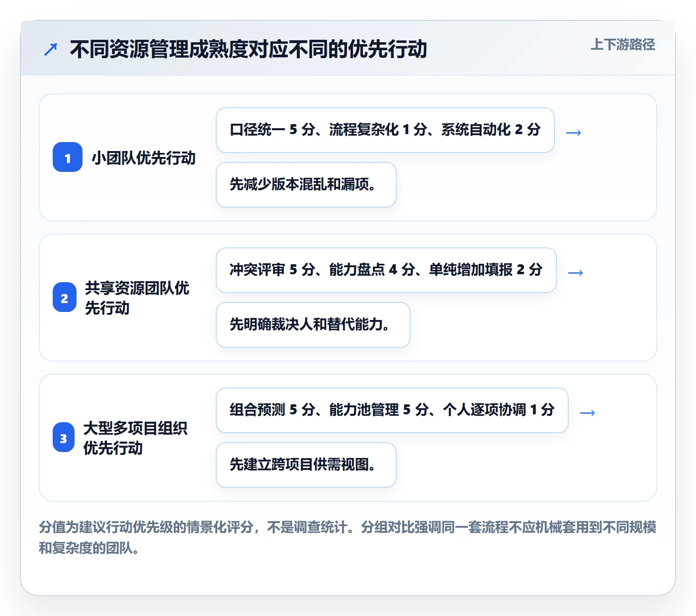Select the 大型多项目组织优先行动 row label
Image resolution: width=696 pixels, height=616 pixels.
[135, 438]
